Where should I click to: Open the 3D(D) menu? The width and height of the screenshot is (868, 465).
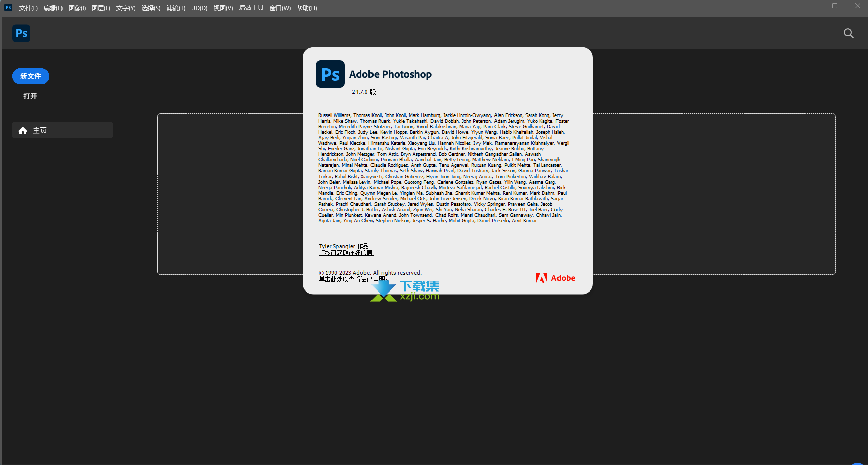click(x=200, y=8)
